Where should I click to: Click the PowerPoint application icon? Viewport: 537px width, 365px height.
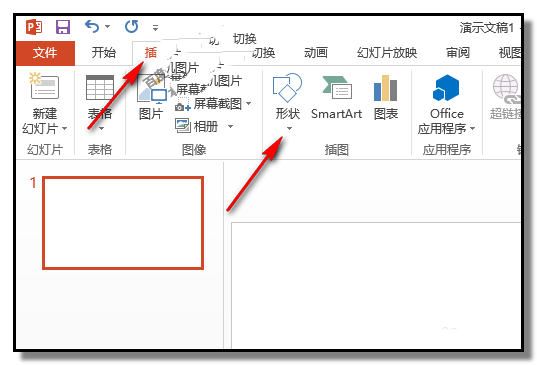coord(34,27)
